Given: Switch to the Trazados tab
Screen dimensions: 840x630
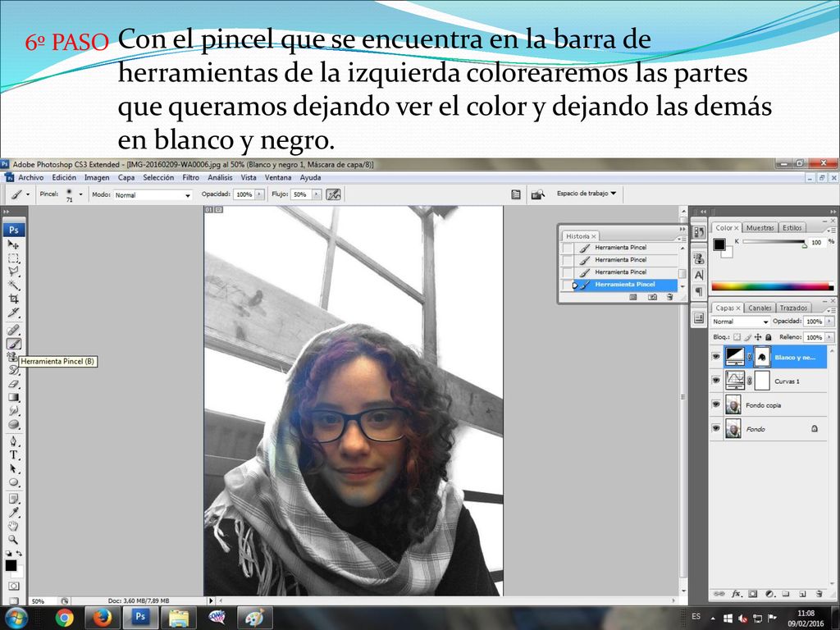Looking at the screenshot, I should click(793, 308).
